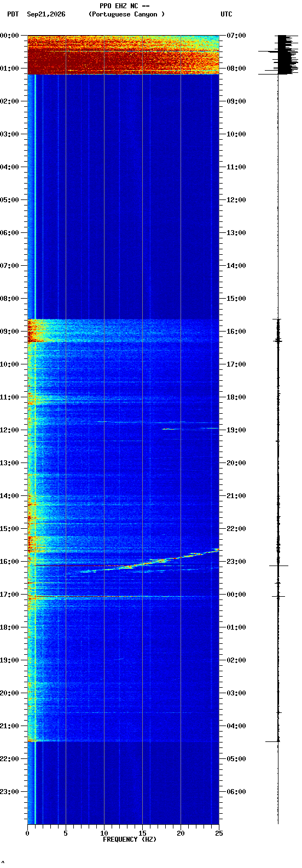This screenshot has width=302, height=868.
Task: Click the PDT time label '11:00'
Action: pyautogui.click(x=9, y=397)
